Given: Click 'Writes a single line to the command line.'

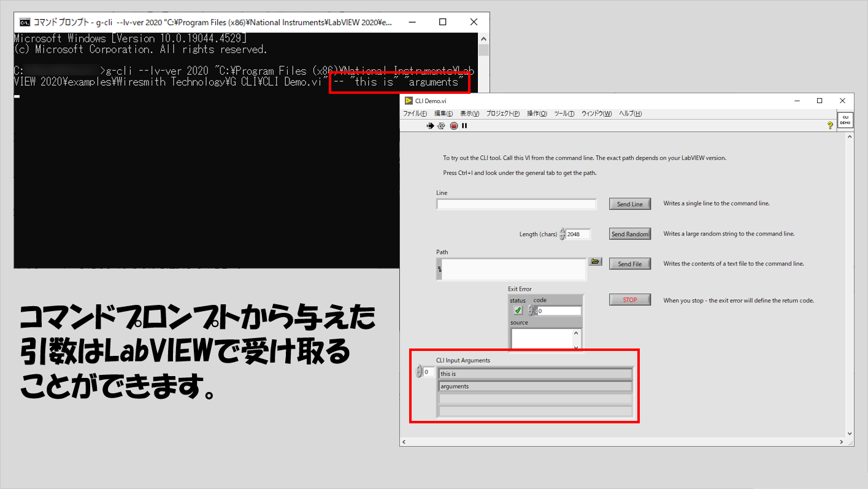Looking at the screenshot, I should pyautogui.click(x=716, y=203).
